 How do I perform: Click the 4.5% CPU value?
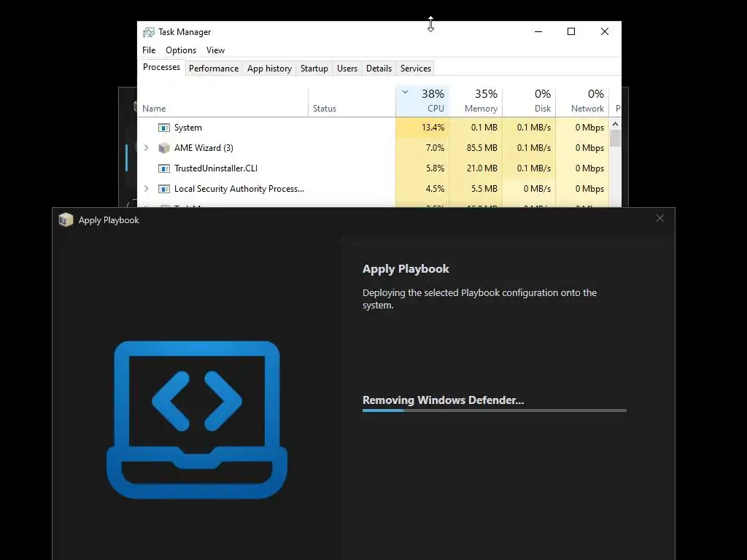pyautogui.click(x=435, y=189)
